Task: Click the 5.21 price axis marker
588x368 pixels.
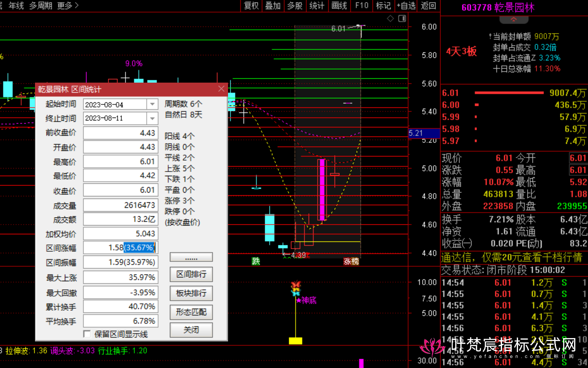Action: (424, 133)
